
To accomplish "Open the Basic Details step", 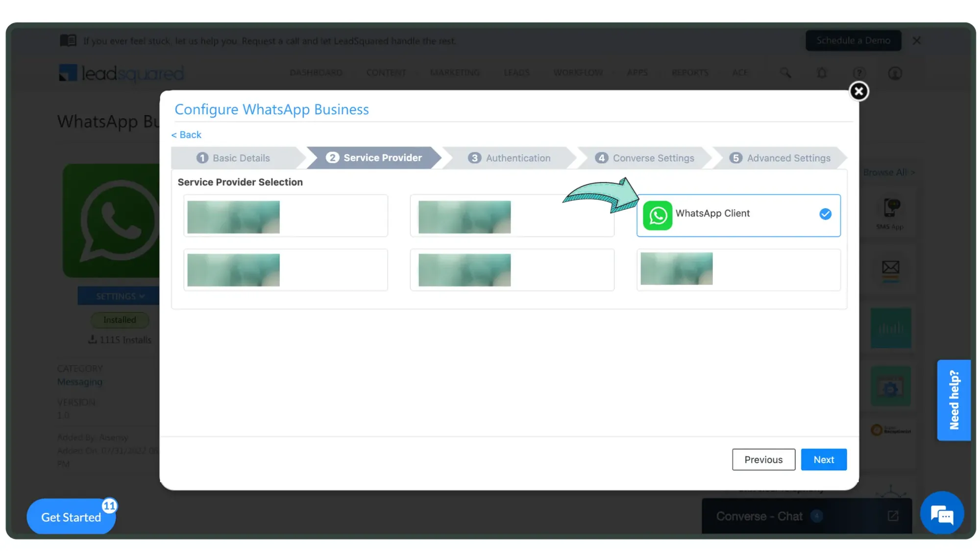I will pyautogui.click(x=234, y=158).
